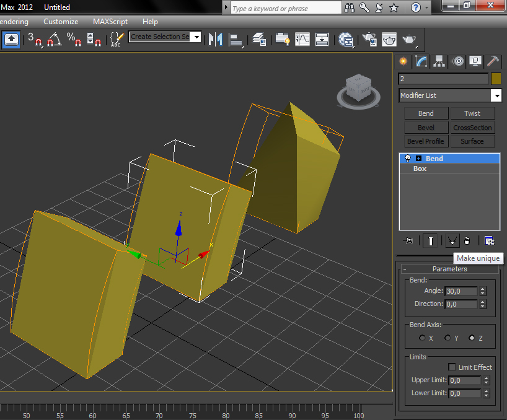Toggle Angle Snap tool
507x420 pixels.
pyautogui.click(x=55, y=40)
